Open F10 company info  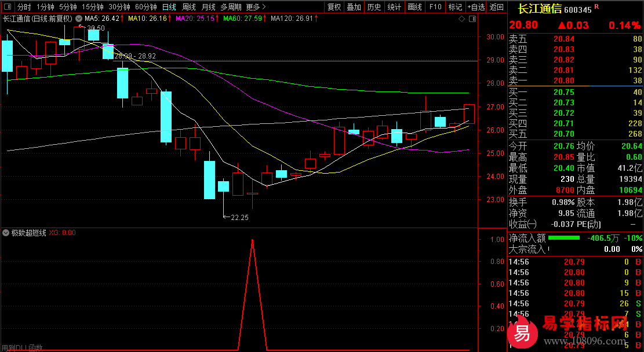tap(435, 7)
